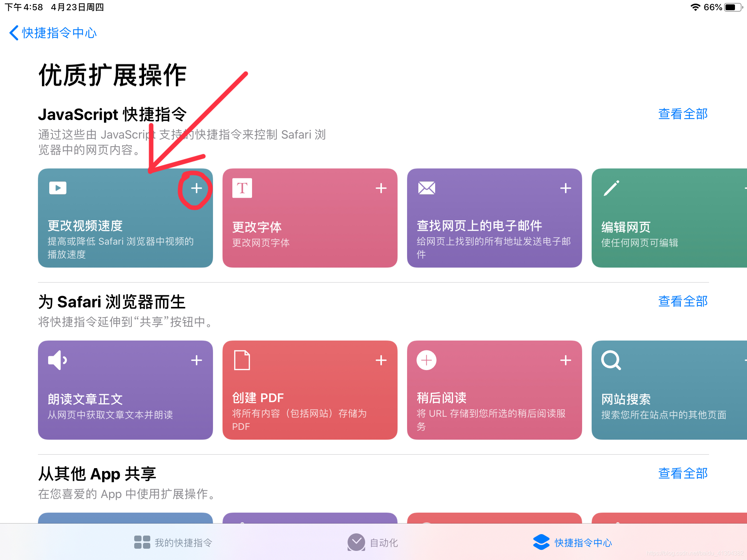Image resolution: width=747 pixels, height=560 pixels.
Task: Tap the envelope icon on email card
Action: coord(426,188)
